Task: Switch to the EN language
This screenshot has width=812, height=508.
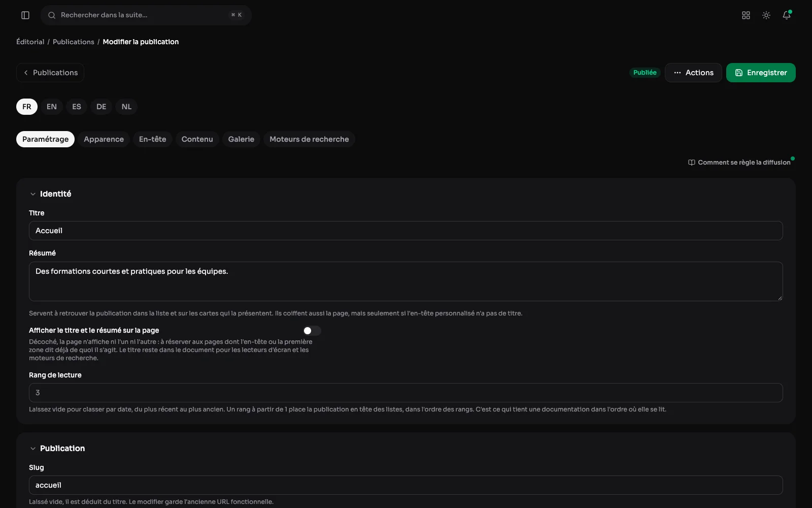Action: click(52, 107)
